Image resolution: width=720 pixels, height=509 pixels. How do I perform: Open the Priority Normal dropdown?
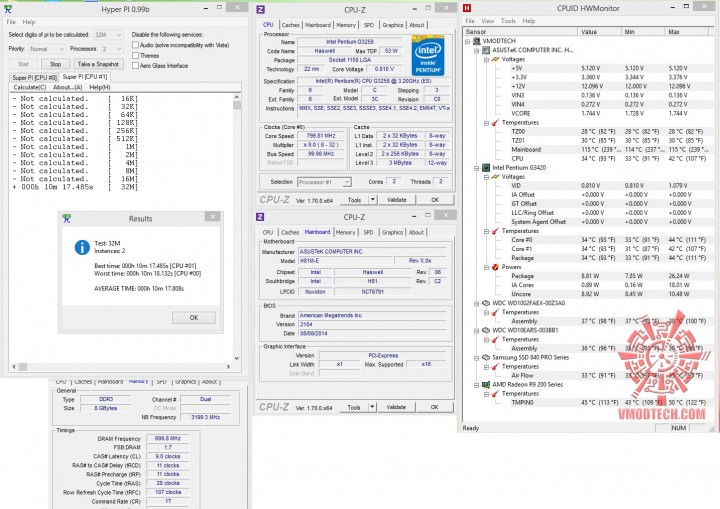click(47, 49)
